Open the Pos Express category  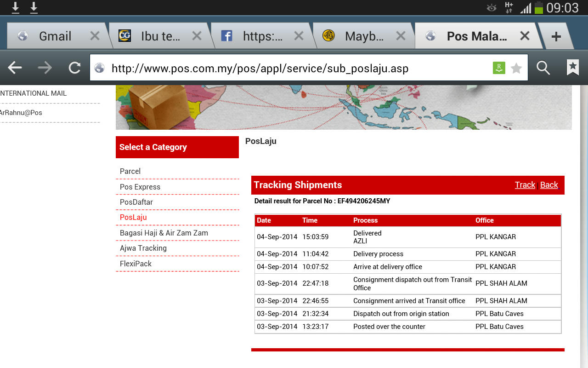140,187
